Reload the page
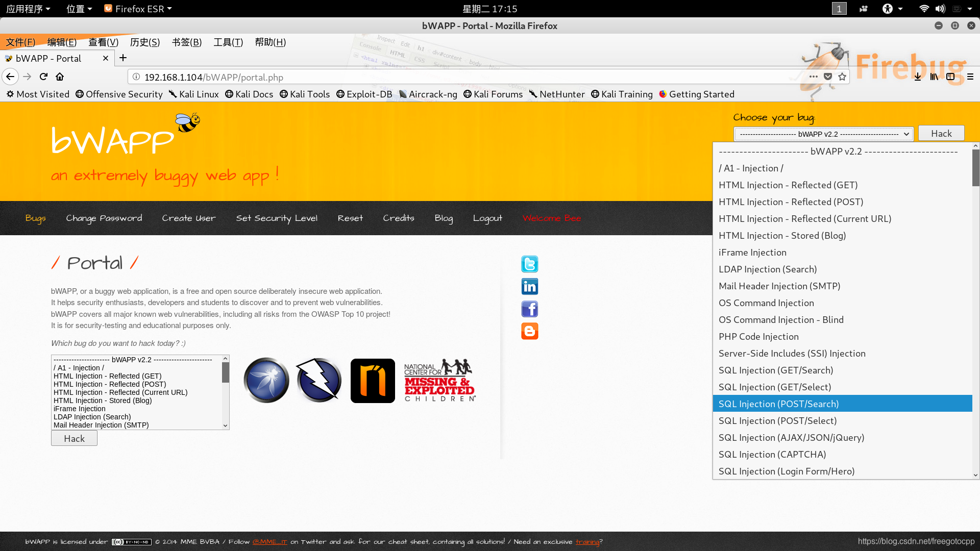 click(x=43, y=77)
